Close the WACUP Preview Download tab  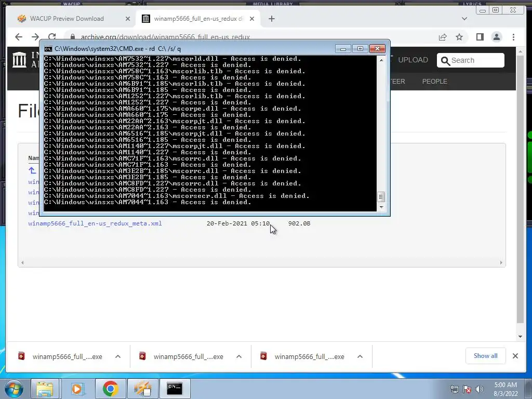pos(128,19)
